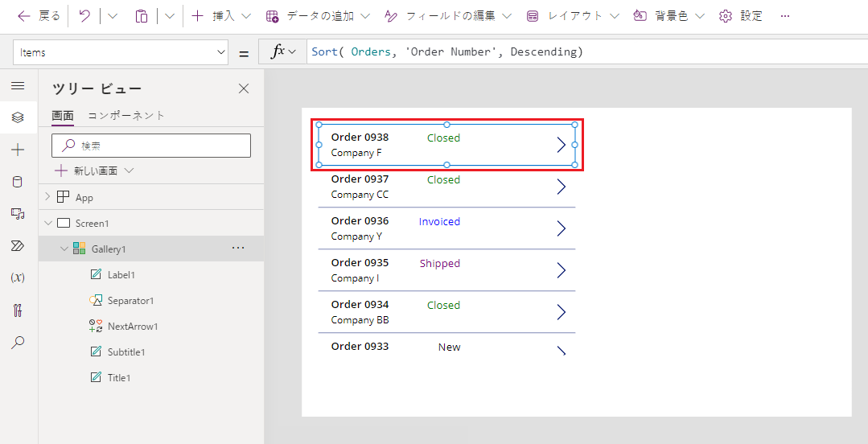The height and width of the screenshot is (444, 868).
Task: Close the ツリー ビュー panel
Action: [x=244, y=88]
